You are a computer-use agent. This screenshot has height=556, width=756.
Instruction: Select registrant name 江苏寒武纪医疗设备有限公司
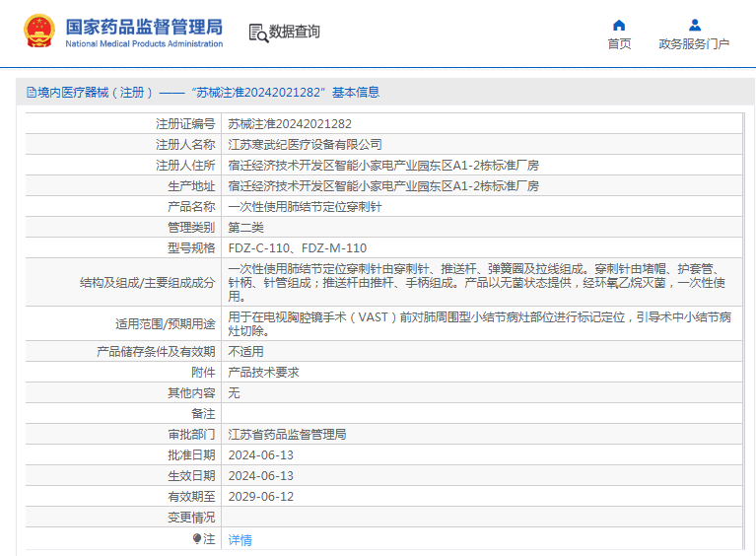pos(305,145)
